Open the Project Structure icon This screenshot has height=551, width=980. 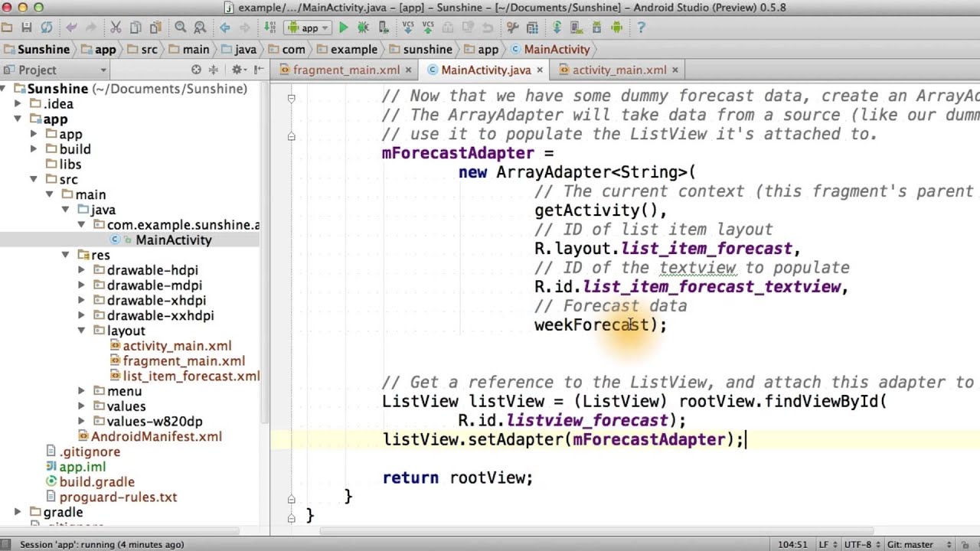[x=532, y=28]
